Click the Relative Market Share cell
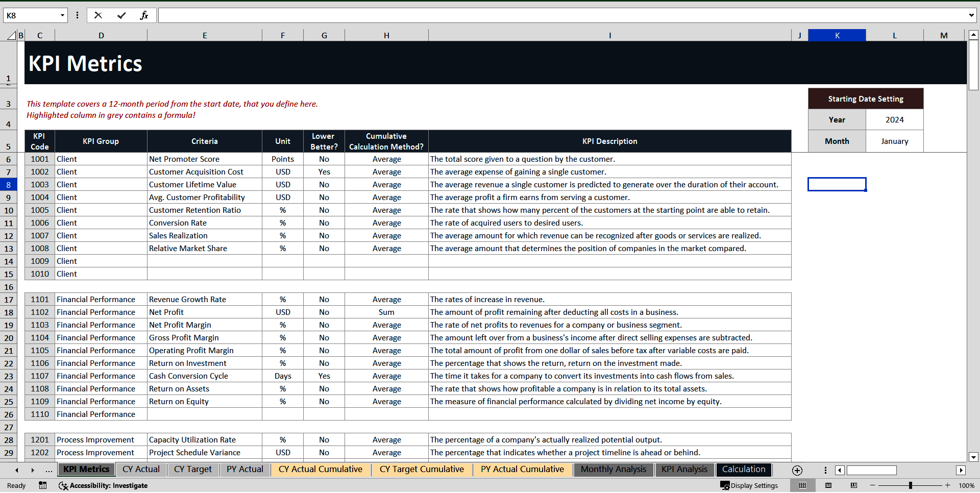This screenshot has width=980, height=493. 205,249
